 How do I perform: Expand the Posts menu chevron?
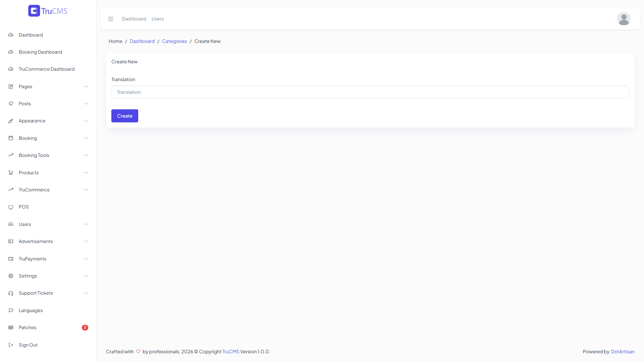click(x=86, y=104)
